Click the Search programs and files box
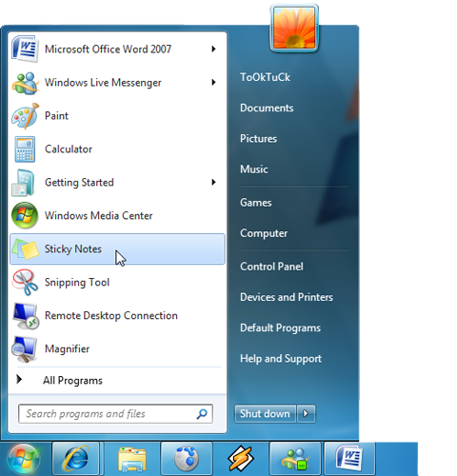 coord(115,413)
